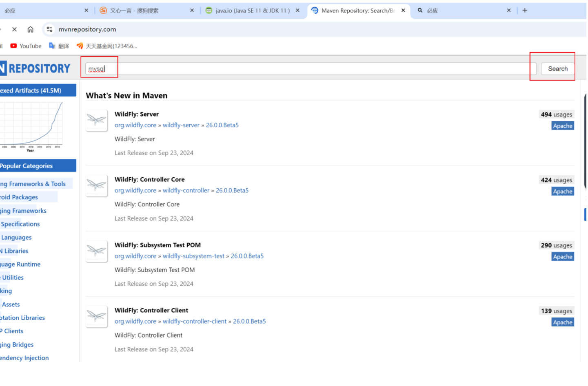588x386 pixels.
Task: Open the Dependency Injection category
Action: pos(24,358)
